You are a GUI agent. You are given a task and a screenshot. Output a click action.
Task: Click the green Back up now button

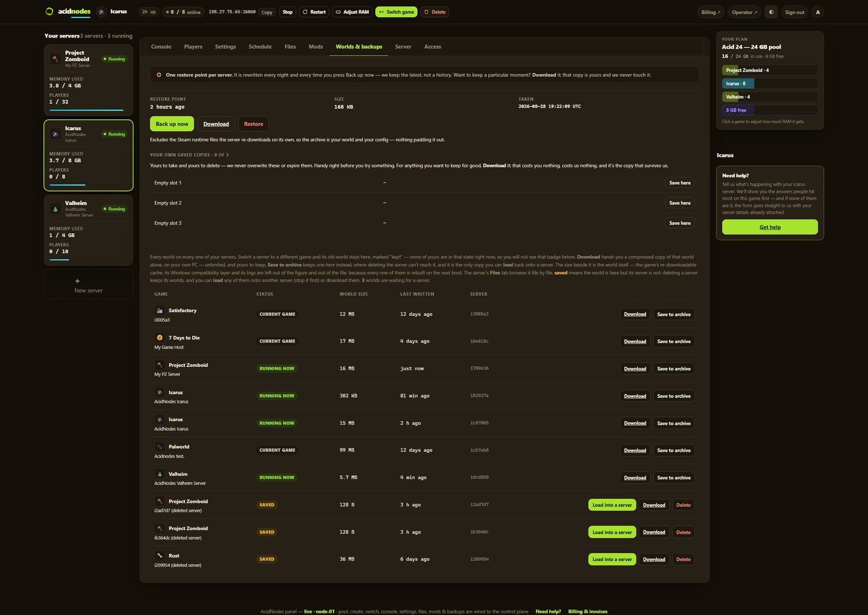172,124
